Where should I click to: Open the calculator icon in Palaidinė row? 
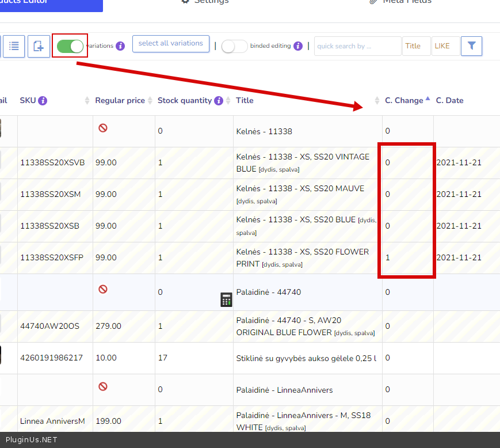coord(226,299)
